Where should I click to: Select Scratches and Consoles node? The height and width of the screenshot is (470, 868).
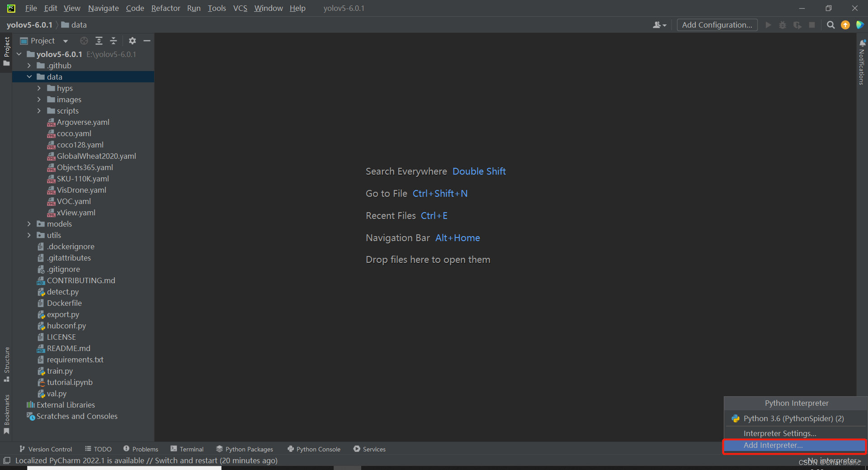click(x=72, y=416)
